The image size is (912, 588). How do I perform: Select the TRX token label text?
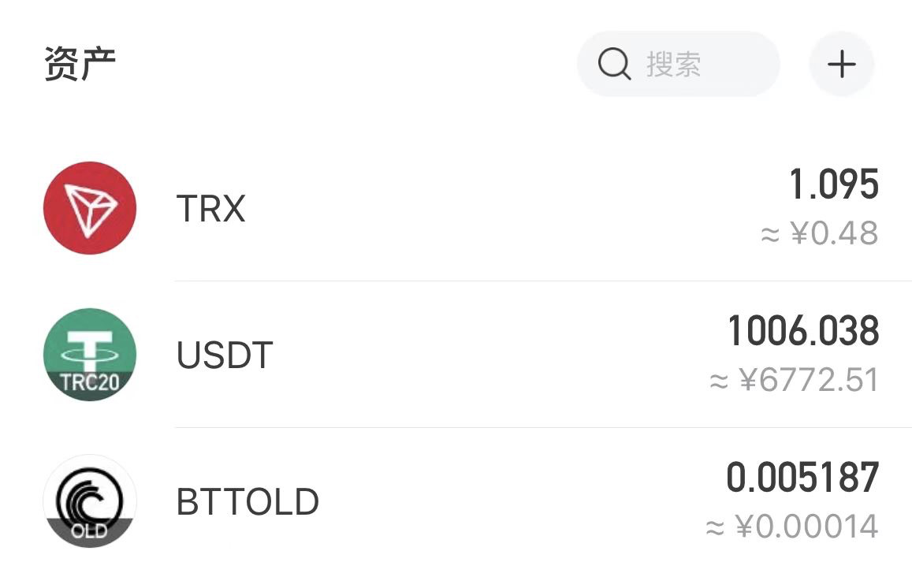click(x=211, y=208)
